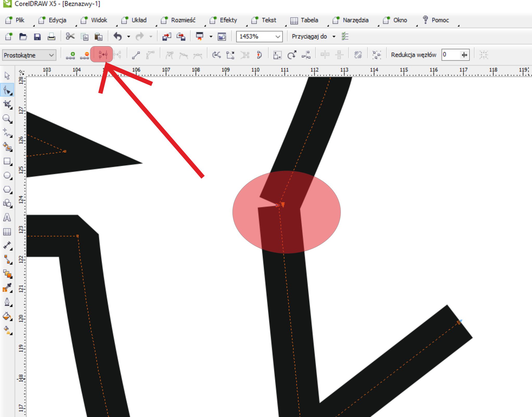This screenshot has height=417, width=532.
Task: Select the Ellipse tool
Action: [x=7, y=176]
